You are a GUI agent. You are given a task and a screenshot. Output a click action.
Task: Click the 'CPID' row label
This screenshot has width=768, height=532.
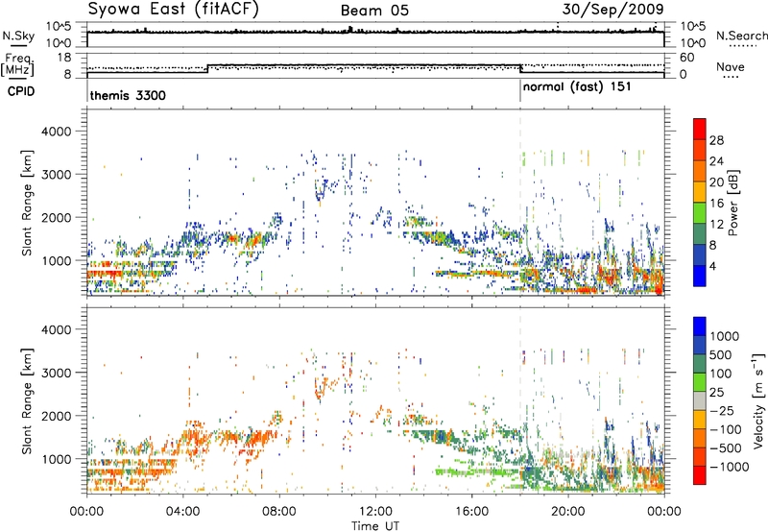(x=21, y=91)
